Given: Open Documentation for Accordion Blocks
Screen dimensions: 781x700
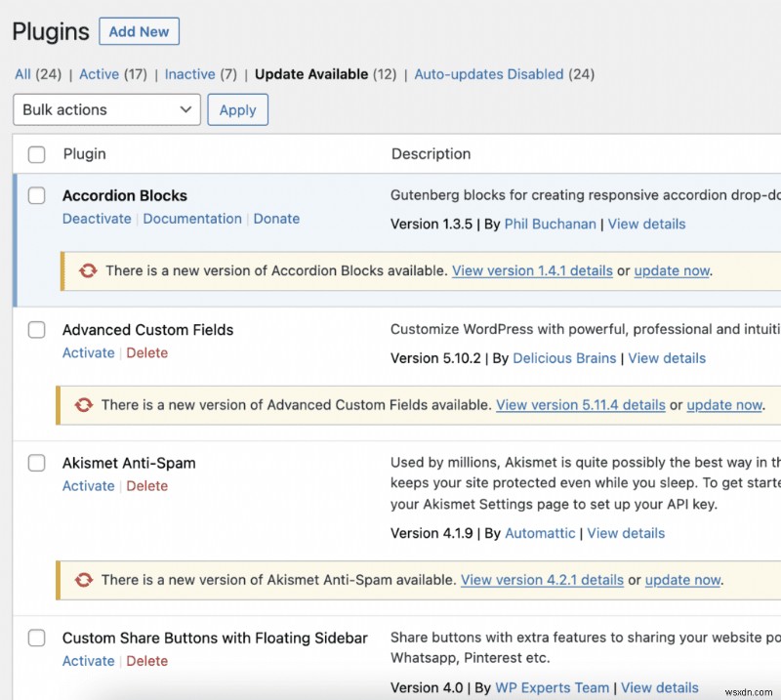Looking at the screenshot, I should (191, 219).
